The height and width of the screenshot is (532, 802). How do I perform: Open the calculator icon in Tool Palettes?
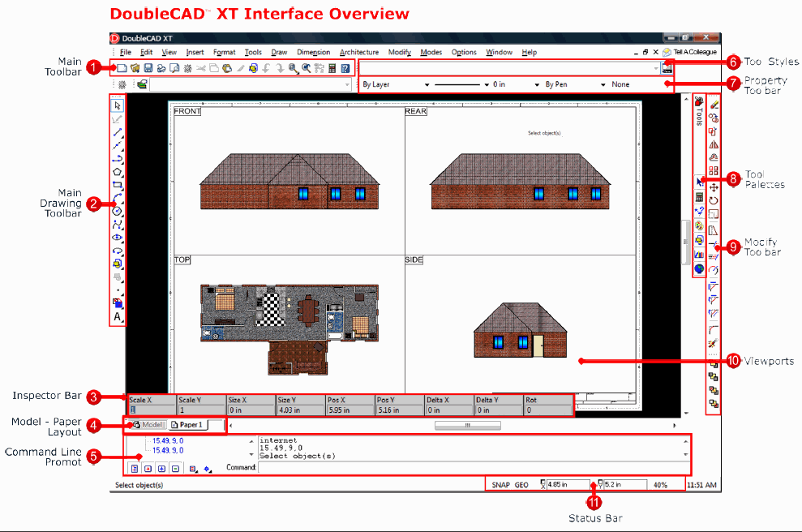pos(699,197)
